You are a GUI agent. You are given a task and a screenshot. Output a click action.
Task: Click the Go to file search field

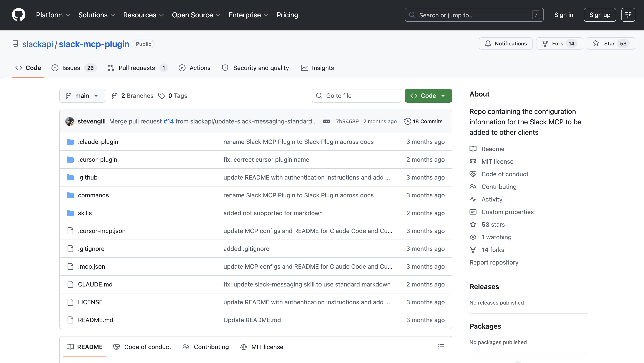[x=356, y=96]
